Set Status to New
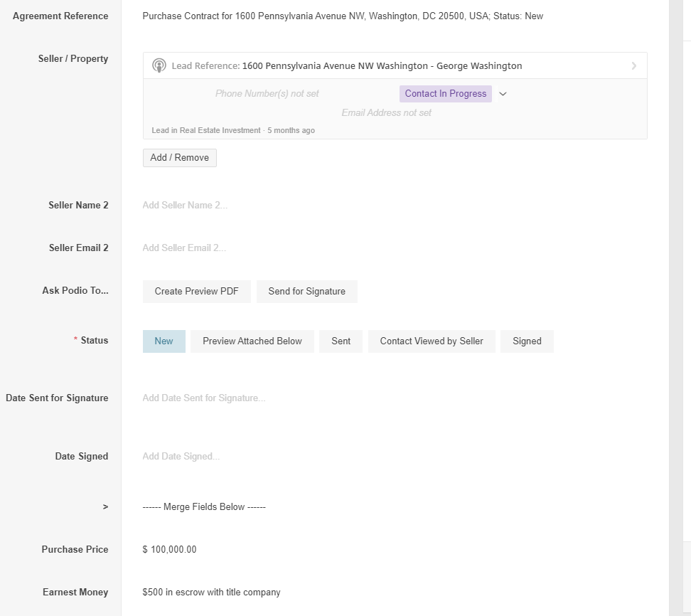 (x=164, y=341)
